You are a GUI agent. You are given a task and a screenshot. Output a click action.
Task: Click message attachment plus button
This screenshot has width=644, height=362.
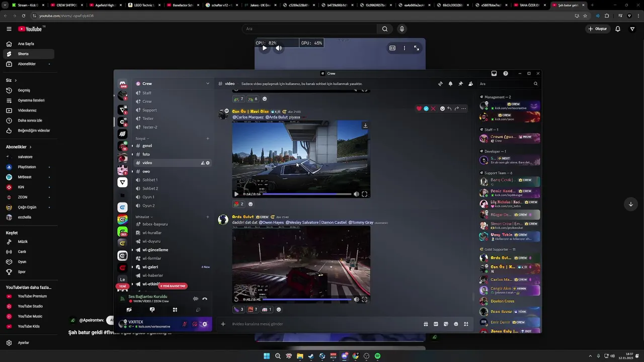(223, 324)
